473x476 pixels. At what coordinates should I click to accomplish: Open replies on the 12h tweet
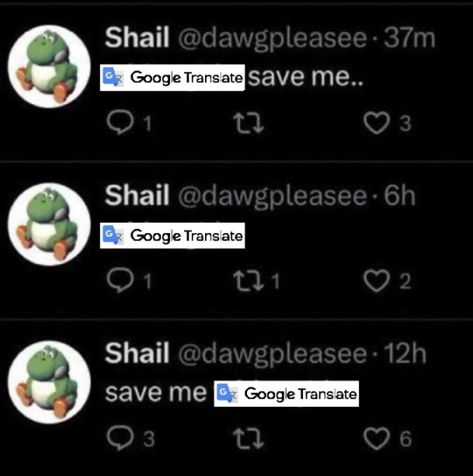121,438
